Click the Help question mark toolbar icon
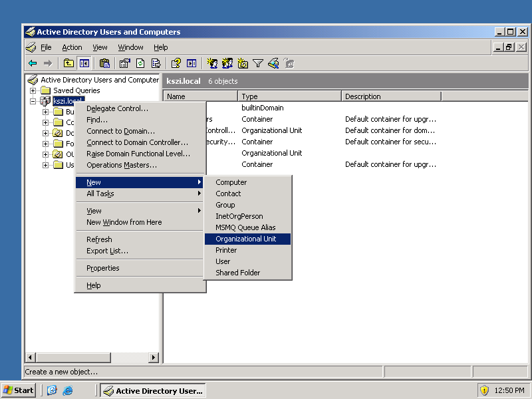This screenshot has width=532, height=399. click(176, 63)
